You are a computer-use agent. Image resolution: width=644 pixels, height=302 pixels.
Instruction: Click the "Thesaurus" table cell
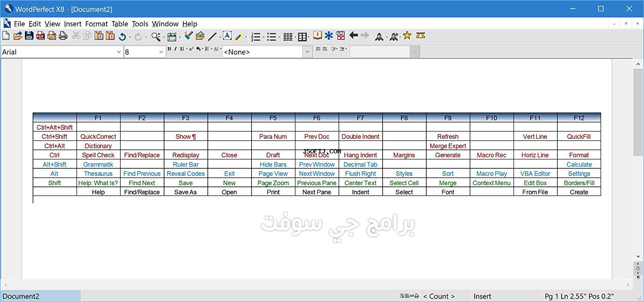click(x=98, y=174)
